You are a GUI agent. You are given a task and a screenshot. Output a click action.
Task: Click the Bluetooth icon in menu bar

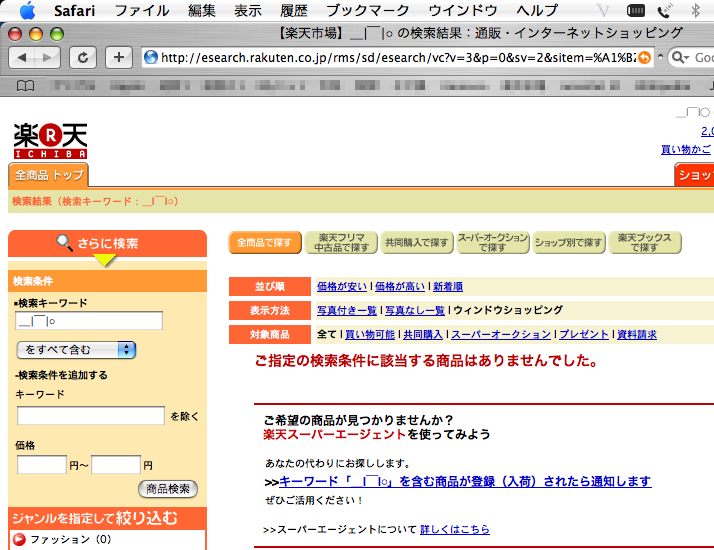[695, 10]
